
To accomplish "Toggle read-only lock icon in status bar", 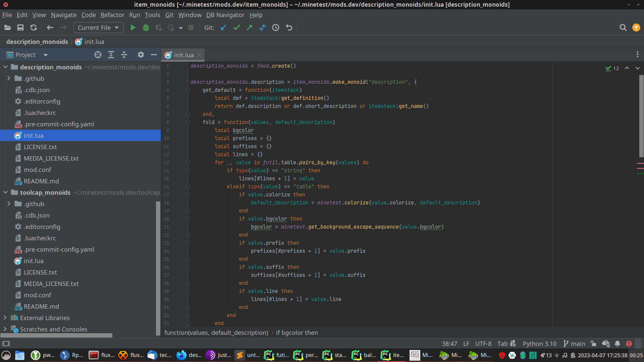I will pos(593,344).
